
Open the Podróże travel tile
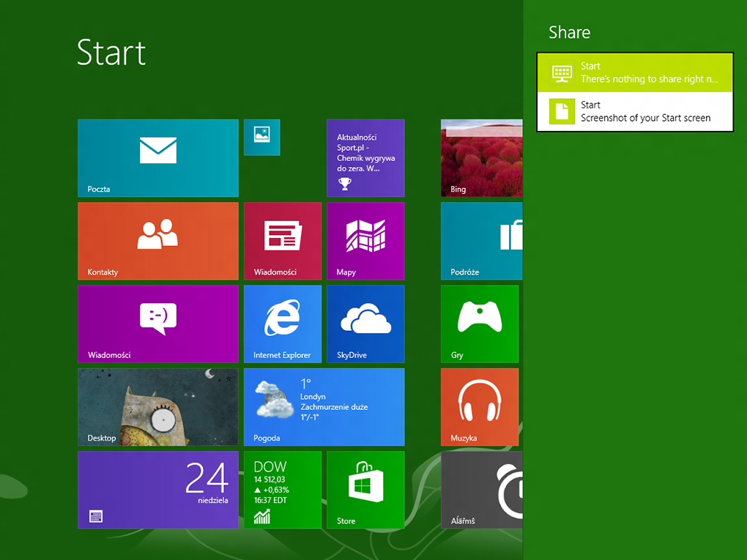(x=481, y=241)
